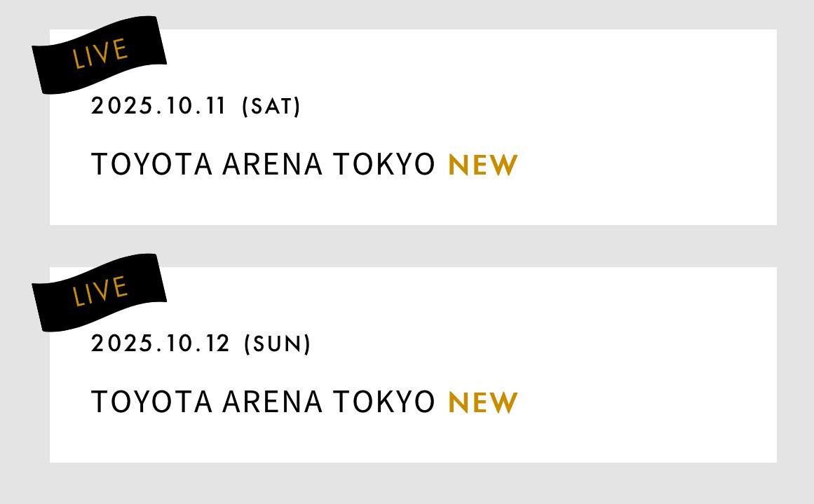Click the LIVE ribbon on October 12 card
Viewport: 814px width, 504px height.
click(x=99, y=292)
